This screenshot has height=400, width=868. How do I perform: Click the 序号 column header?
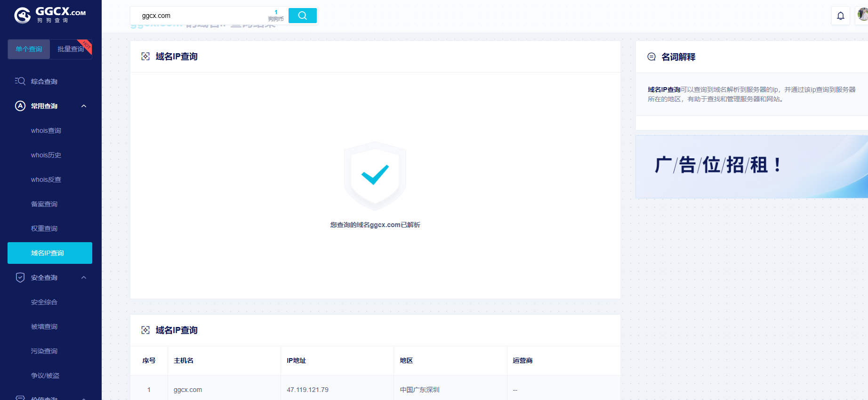pyautogui.click(x=149, y=360)
